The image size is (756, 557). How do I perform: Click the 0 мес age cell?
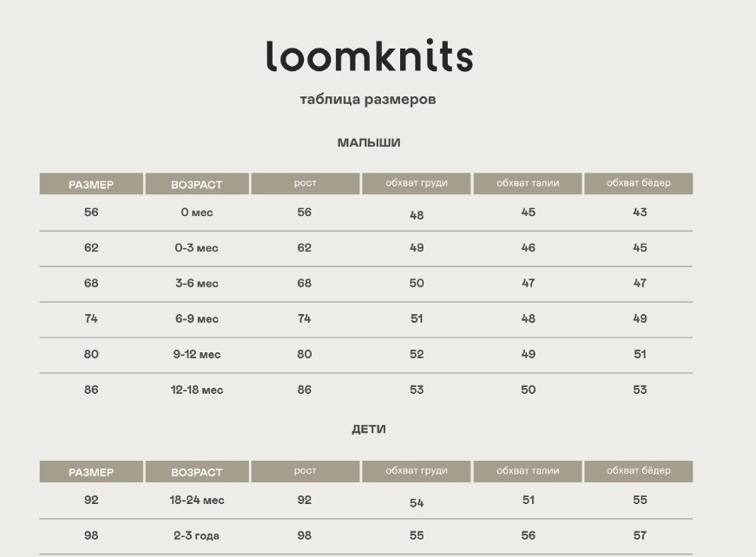tap(197, 213)
